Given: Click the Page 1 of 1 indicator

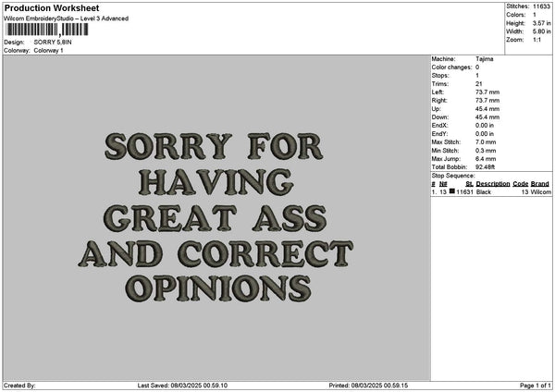Looking at the screenshot, I should (x=536, y=386).
